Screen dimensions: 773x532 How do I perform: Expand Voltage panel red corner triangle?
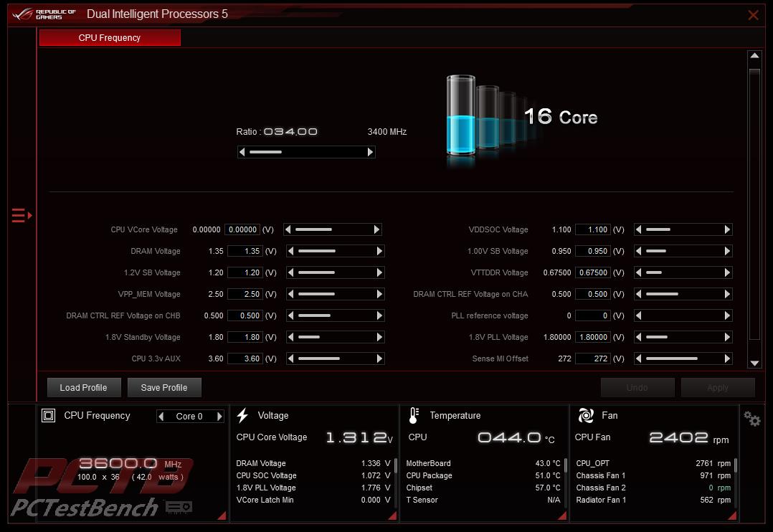pos(392,516)
